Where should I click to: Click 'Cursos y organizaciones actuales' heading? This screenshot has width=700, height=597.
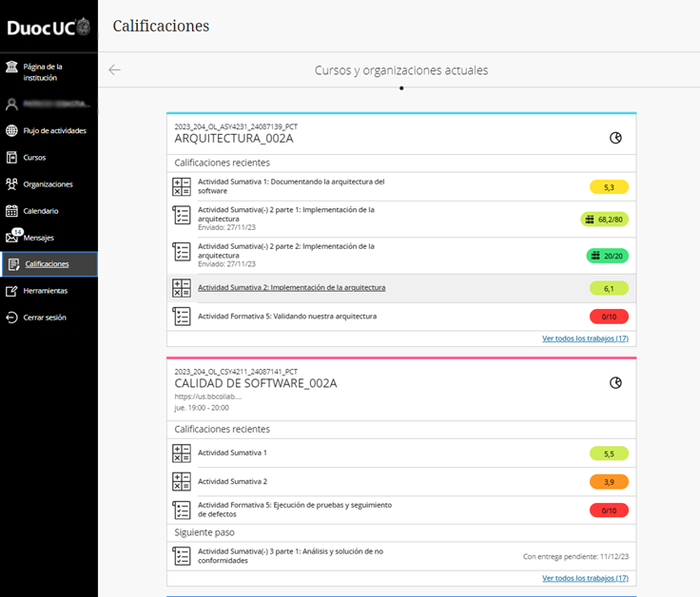tap(401, 70)
